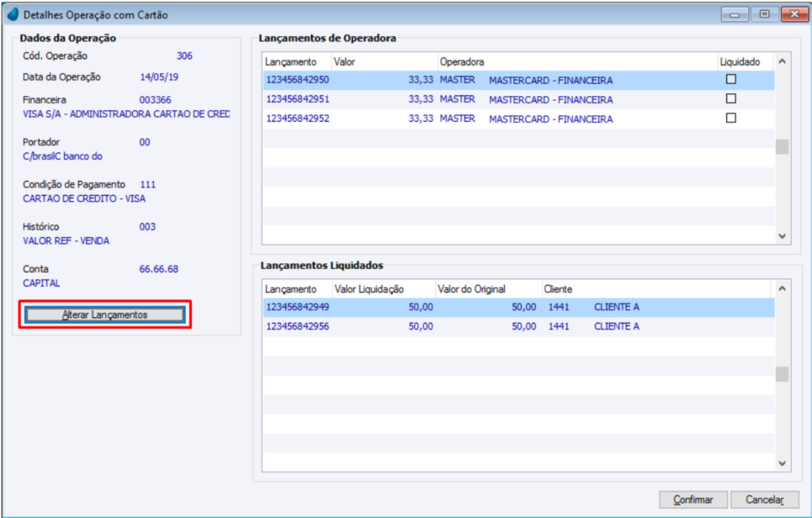Screen dimensions: 812x518
Task: Click the Liquidado column header
Action: click(x=746, y=61)
